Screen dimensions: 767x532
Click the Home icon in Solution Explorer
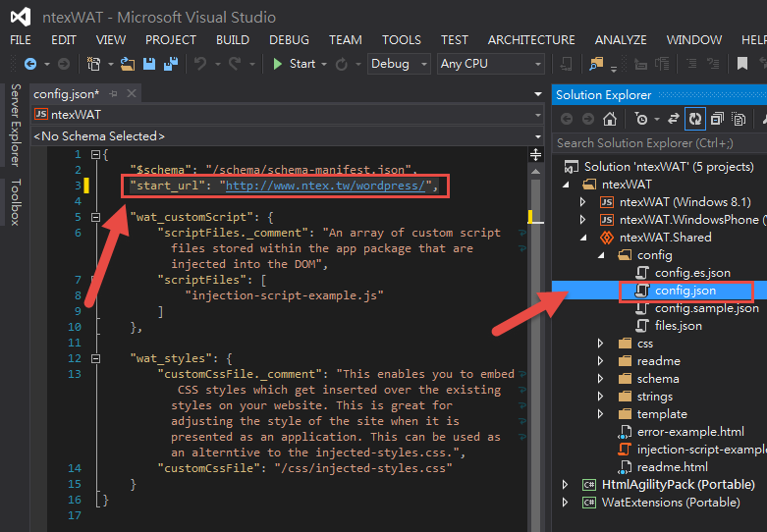point(610,119)
